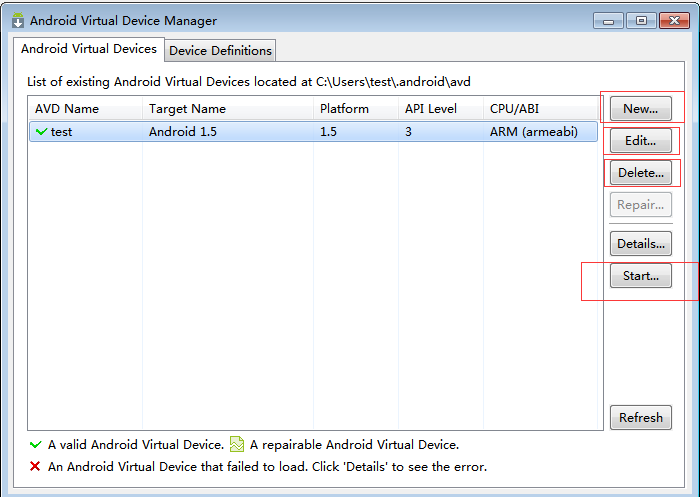Click the disabled Repair... button
Viewport: 700px width, 497px height.
[641, 205]
